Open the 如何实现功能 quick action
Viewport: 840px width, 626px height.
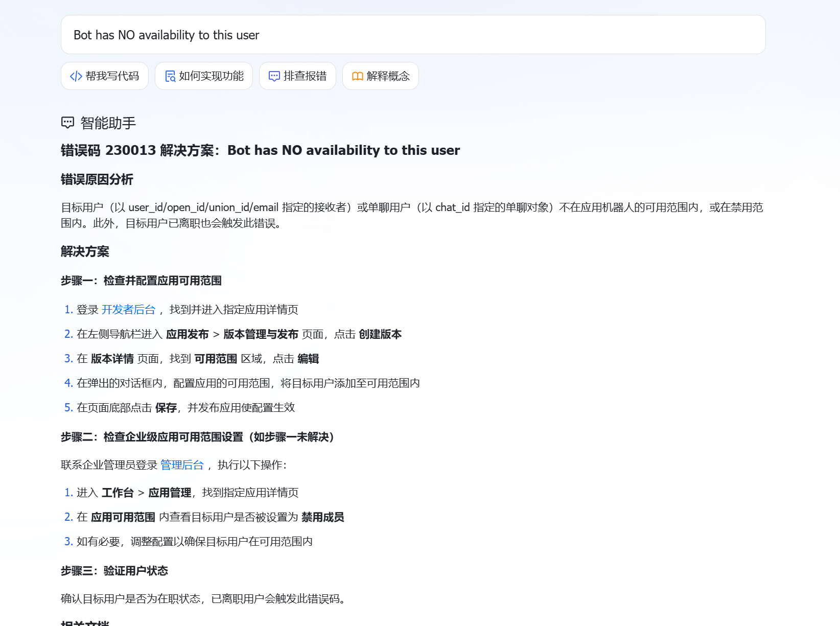(203, 76)
